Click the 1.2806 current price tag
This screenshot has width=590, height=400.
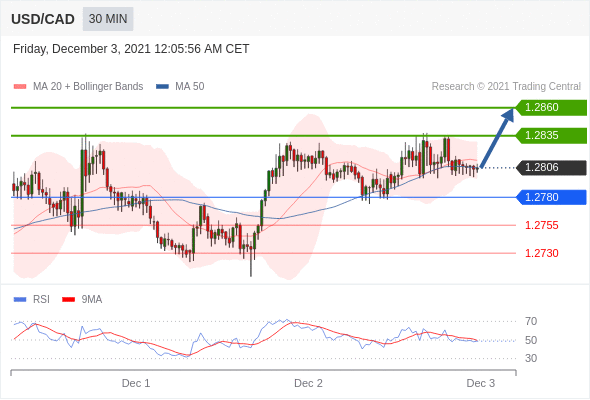pos(551,167)
